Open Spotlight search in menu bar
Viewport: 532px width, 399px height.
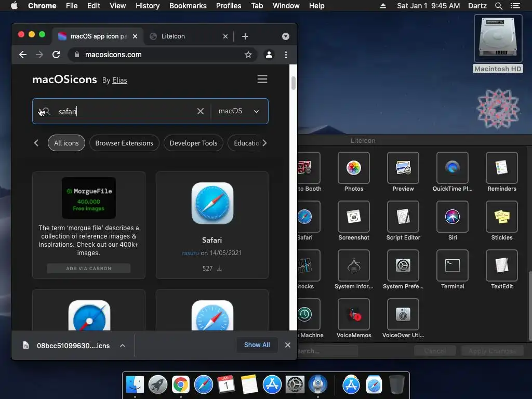coord(498,6)
